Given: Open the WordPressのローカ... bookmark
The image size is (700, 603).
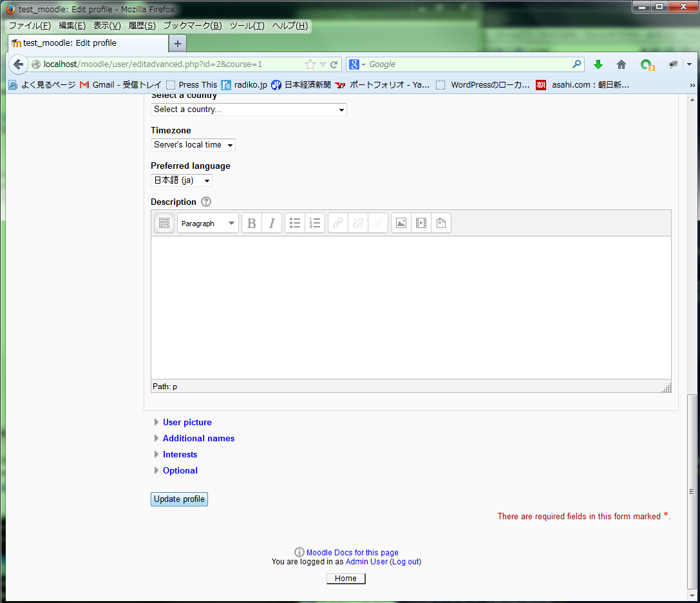Looking at the screenshot, I should pyautogui.click(x=483, y=85).
